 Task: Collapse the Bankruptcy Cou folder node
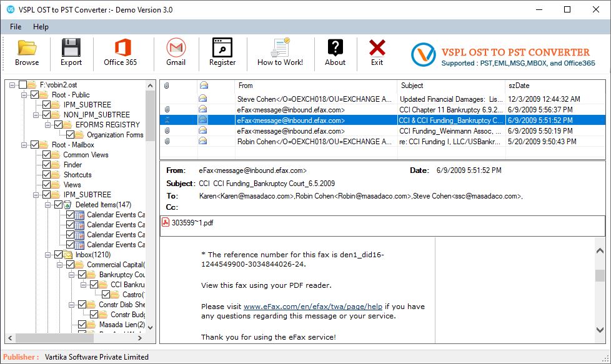click(71, 275)
